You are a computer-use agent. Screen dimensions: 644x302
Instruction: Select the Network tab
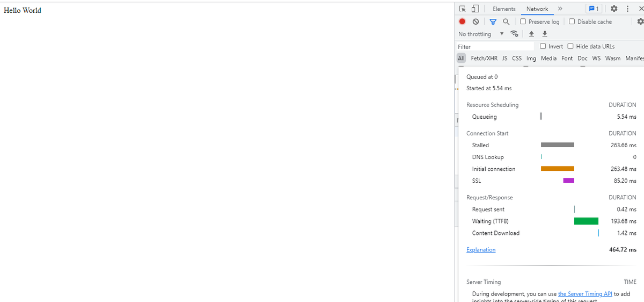(x=537, y=9)
